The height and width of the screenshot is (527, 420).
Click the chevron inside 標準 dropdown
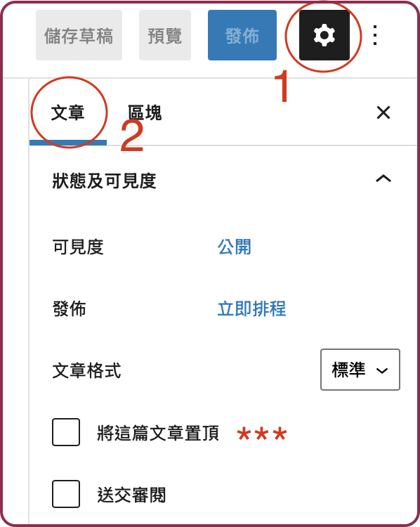(382, 370)
